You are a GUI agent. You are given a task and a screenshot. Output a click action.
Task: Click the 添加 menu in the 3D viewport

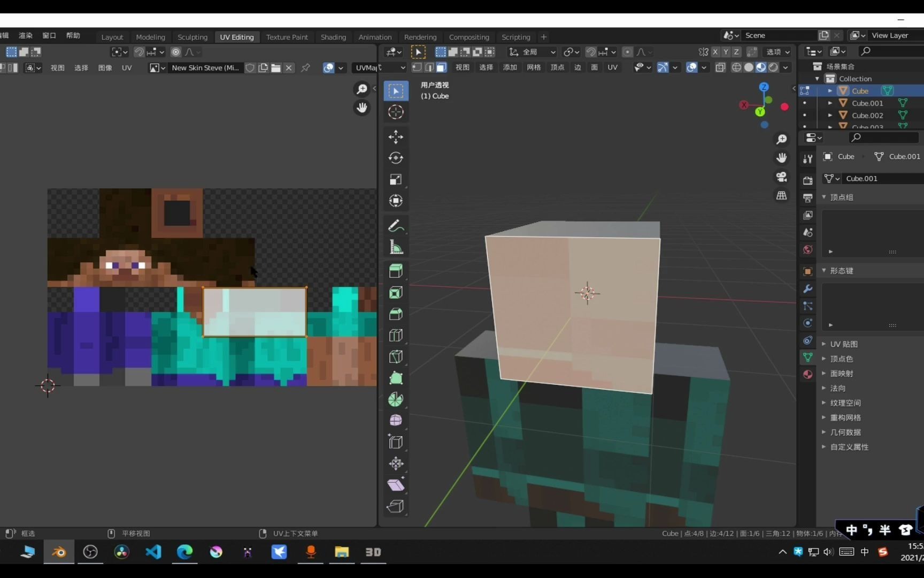pyautogui.click(x=510, y=67)
